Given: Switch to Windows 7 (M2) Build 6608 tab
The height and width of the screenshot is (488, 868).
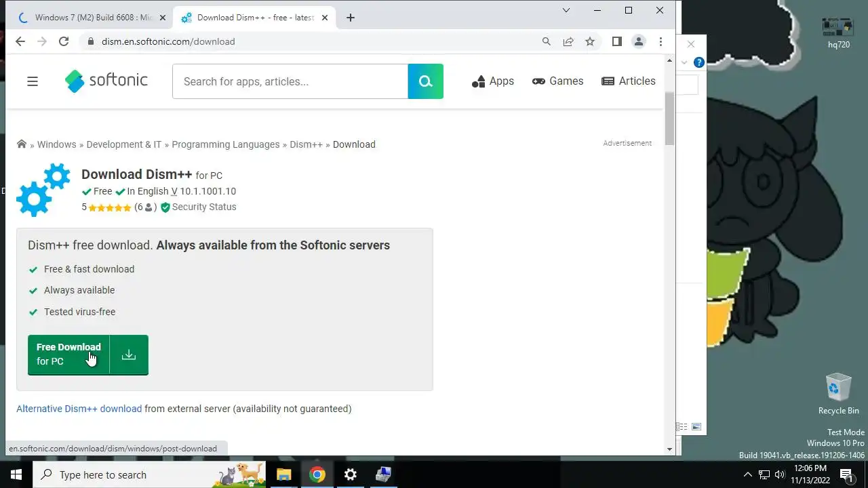Looking at the screenshot, I should tap(94, 18).
